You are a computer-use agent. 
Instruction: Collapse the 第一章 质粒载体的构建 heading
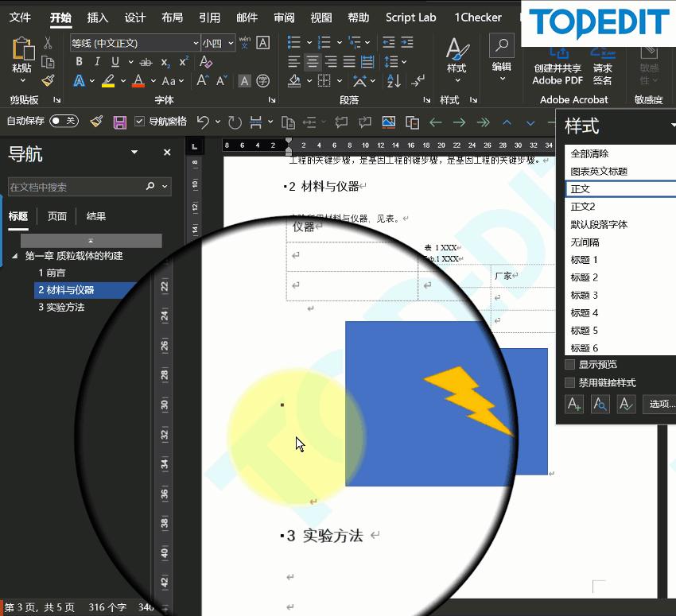tap(14, 256)
